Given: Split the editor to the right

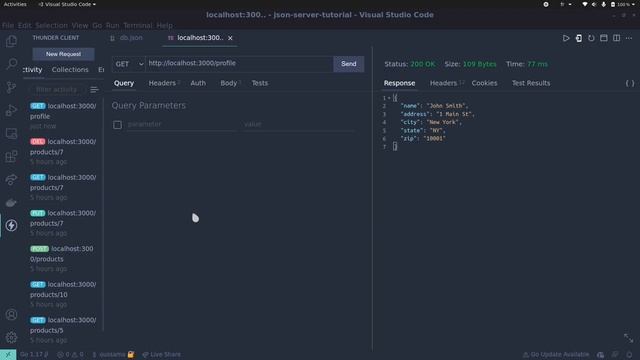Looking at the screenshot, I should (616, 38).
